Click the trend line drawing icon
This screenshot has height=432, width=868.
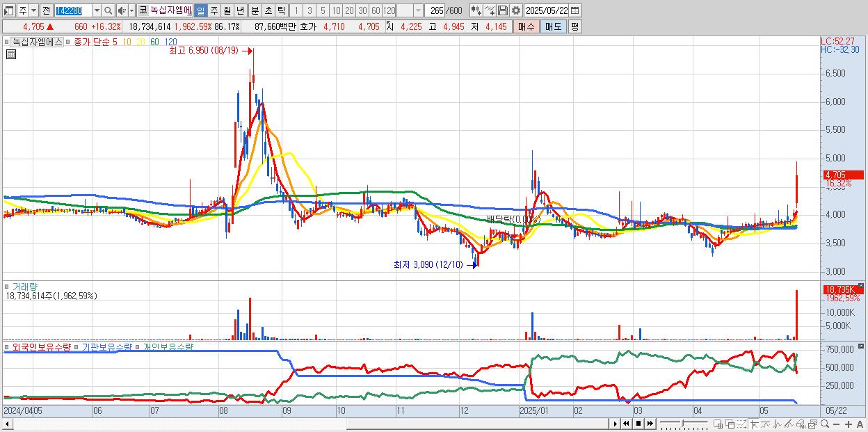click(x=766, y=424)
